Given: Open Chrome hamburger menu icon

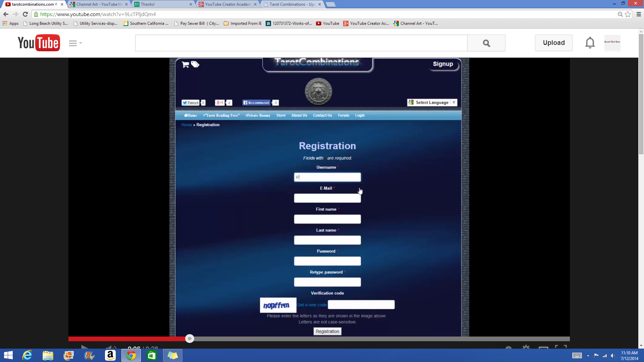Looking at the screenshot, I should (x=639, y=14).
